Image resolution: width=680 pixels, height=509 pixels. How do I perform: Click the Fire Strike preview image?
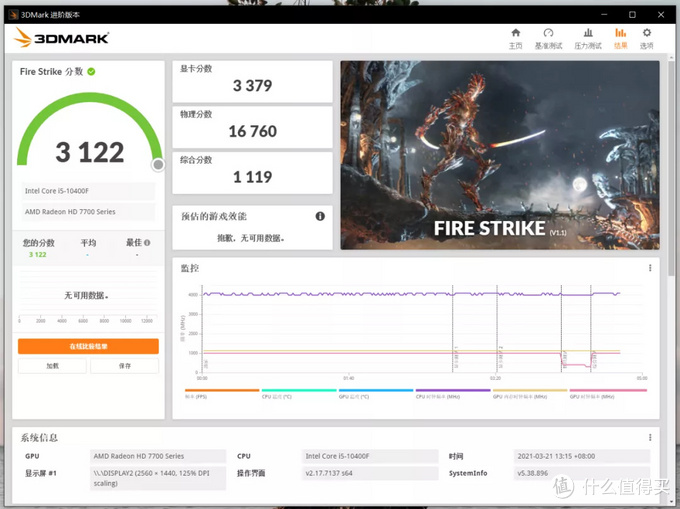tap(499, 155)
